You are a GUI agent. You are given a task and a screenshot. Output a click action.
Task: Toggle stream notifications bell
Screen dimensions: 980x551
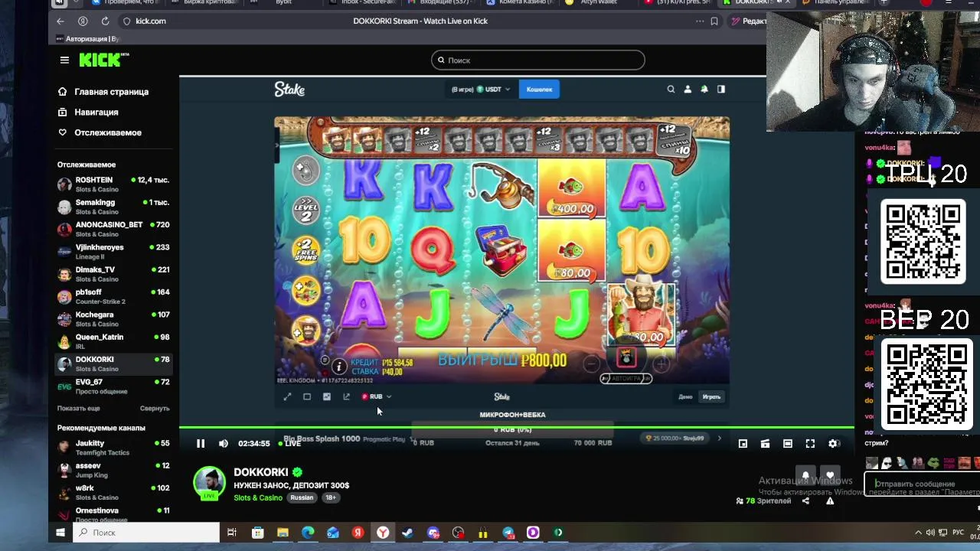click(x=805, y=475)
